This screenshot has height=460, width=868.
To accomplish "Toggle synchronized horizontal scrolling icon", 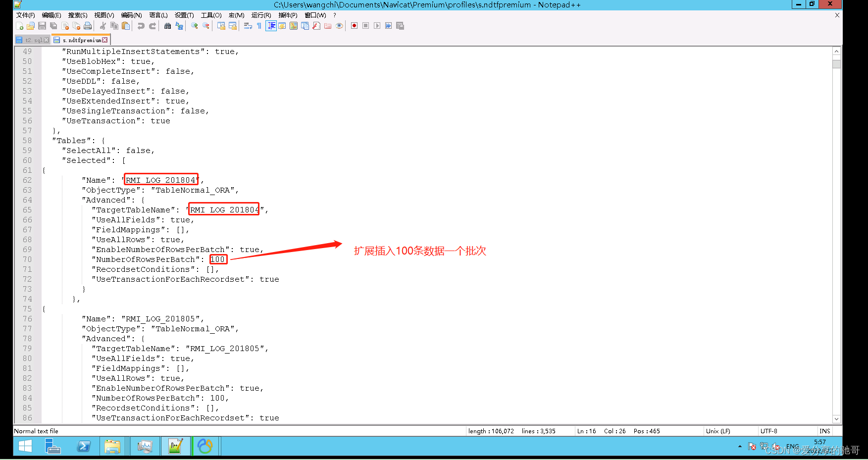I will (233, 26).
